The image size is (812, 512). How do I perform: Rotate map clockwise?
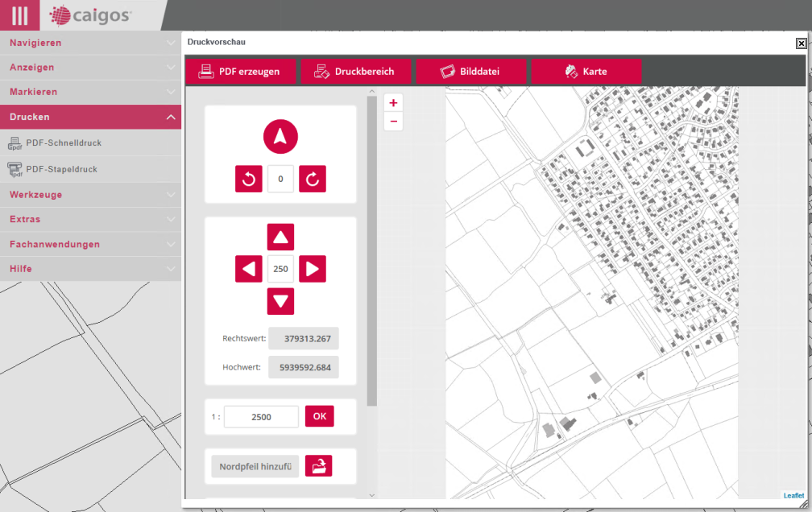pyautogui.click(x=313, y=179)
